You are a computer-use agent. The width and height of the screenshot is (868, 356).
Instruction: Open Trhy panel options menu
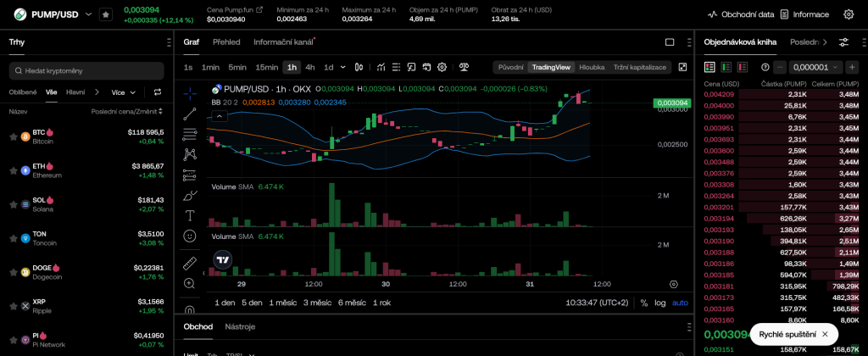coord(169,42)
